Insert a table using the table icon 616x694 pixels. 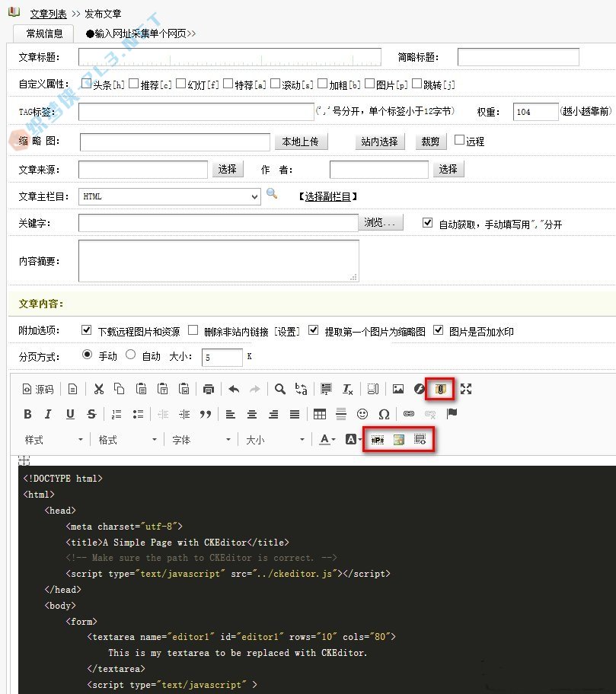coord(320,414)
